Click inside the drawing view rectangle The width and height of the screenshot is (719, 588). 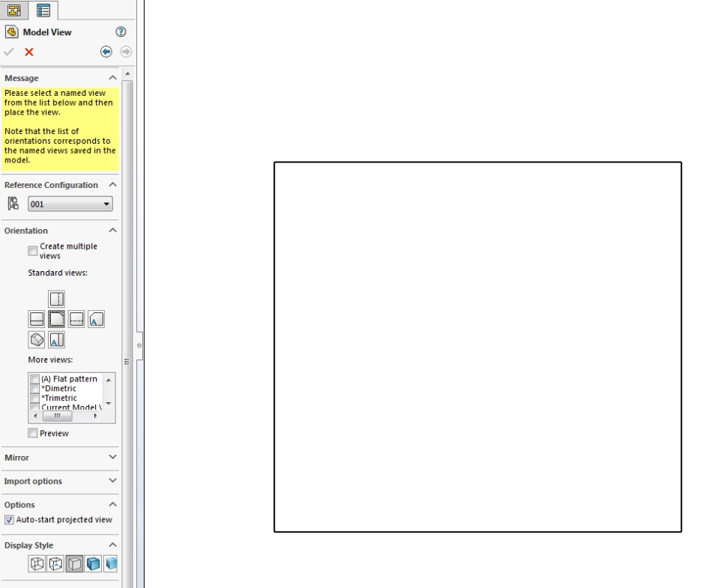[x=478, y=347]
